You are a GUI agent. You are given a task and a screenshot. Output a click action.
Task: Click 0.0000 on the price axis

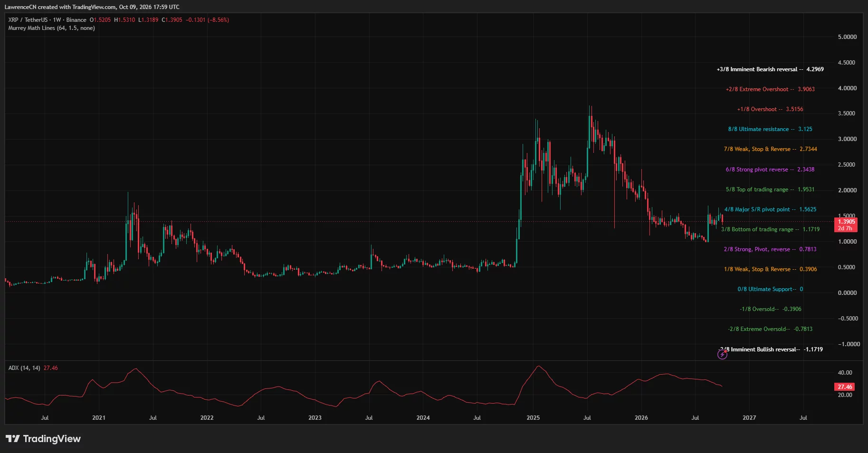847,293
